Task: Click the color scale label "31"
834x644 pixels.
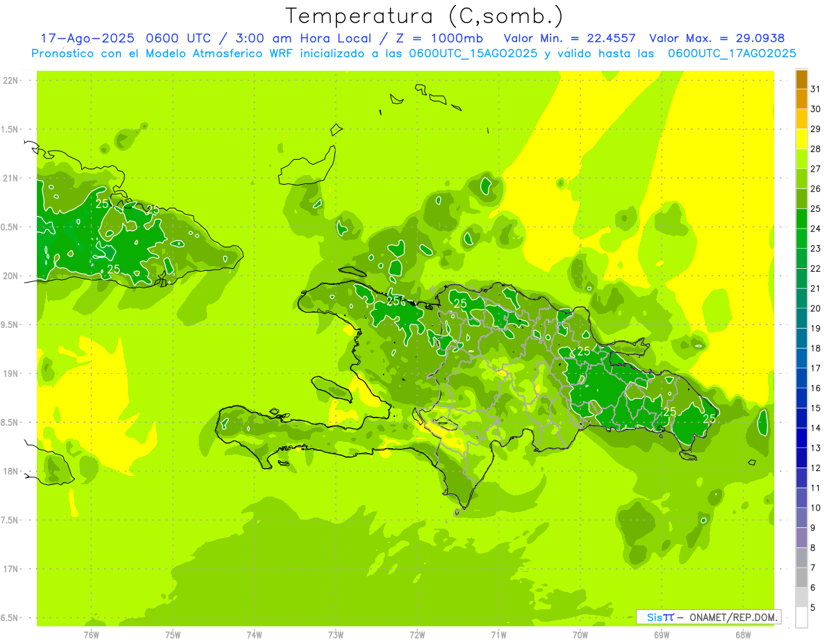Action: pyautogui.click(x=815, y=89)
